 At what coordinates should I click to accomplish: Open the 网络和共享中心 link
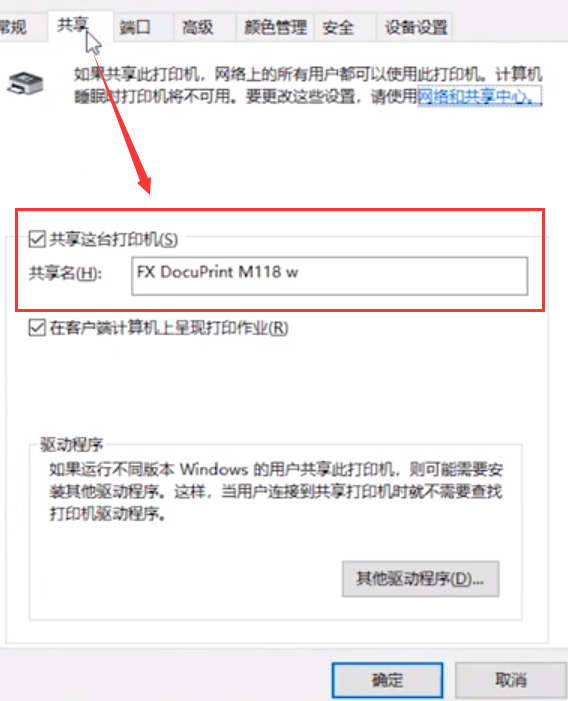[479, 96]
